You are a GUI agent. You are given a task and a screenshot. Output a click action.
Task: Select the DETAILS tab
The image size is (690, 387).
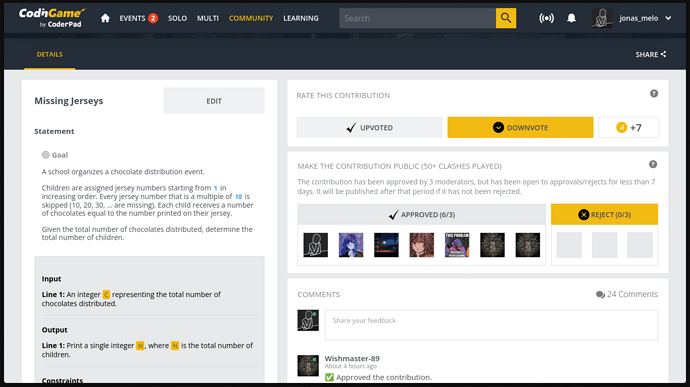[x=49, y=55]
